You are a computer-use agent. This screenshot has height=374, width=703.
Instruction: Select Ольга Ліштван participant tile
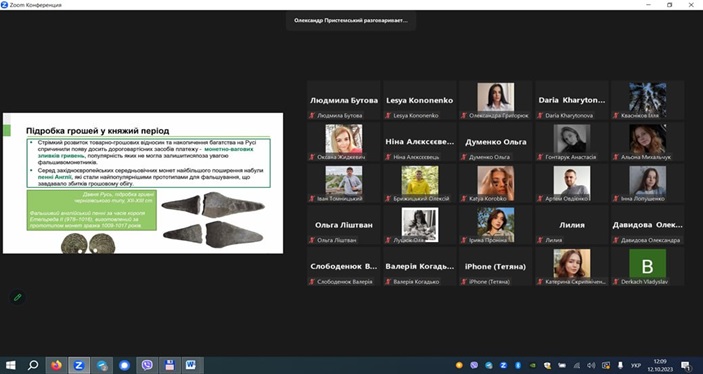click(x=344, y=225)
